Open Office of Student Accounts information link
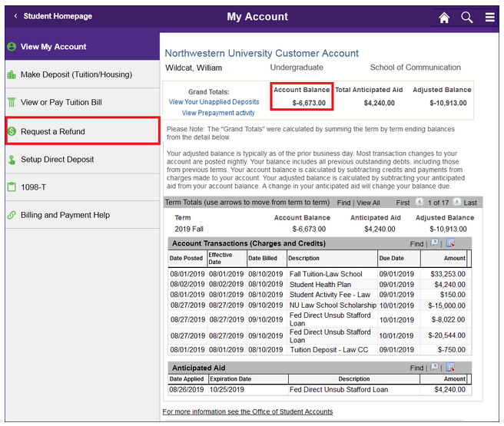 pos(247,411)
